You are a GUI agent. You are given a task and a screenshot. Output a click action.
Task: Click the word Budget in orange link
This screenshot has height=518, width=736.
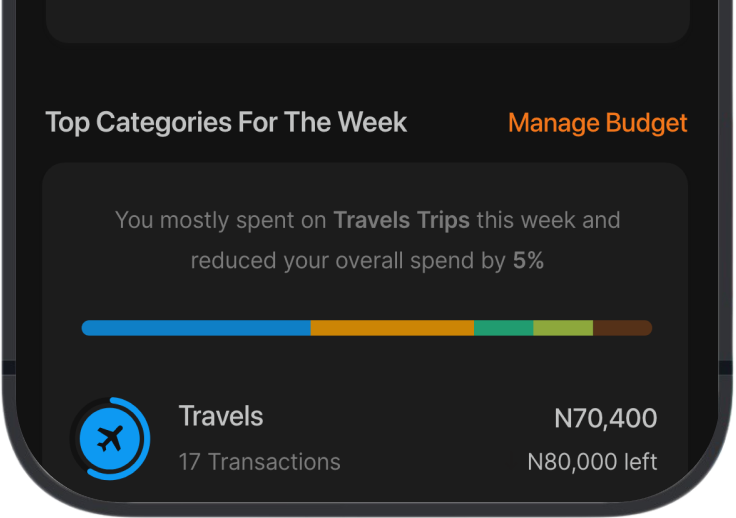645,123
